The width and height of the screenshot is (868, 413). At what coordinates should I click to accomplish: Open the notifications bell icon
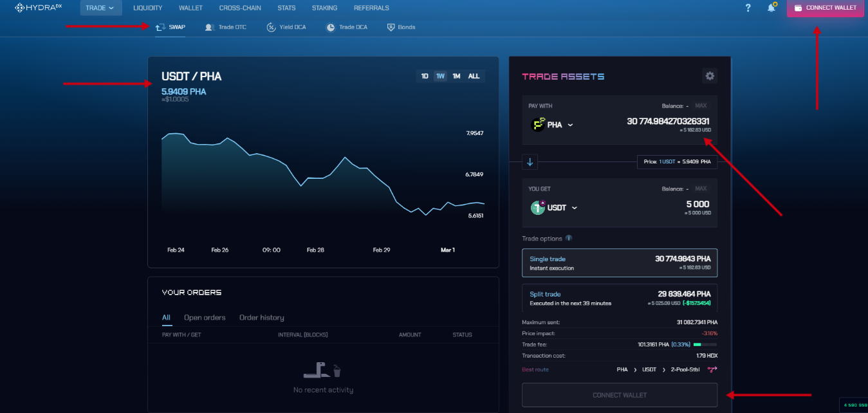click(x=771, y=8)
